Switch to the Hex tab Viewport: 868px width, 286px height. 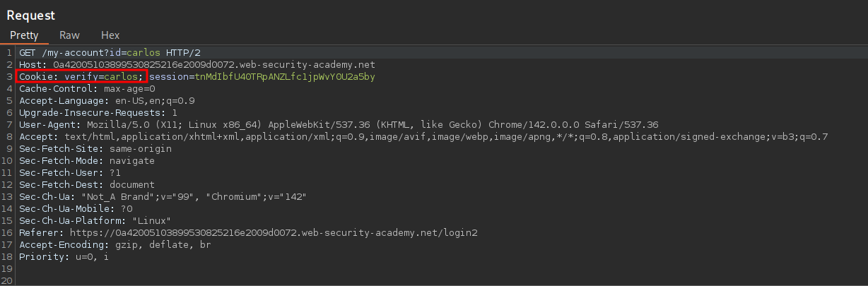tap(110, 35)
